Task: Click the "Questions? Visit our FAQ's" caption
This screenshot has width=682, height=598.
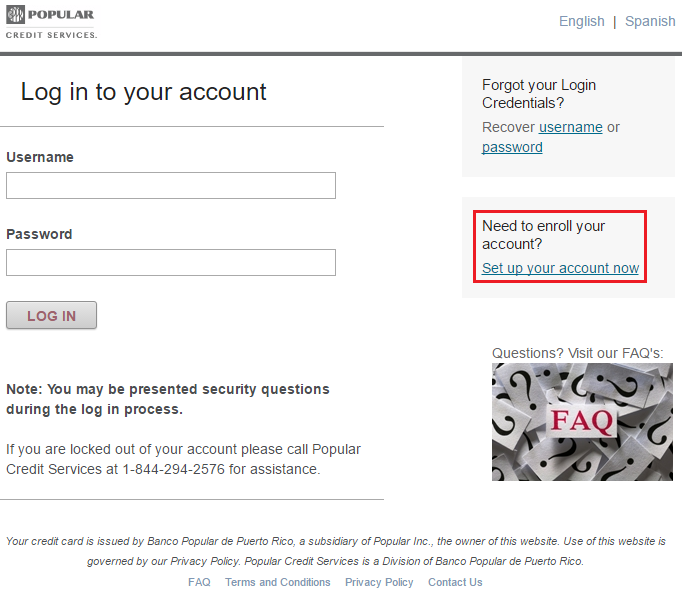Action: tap(577, 353)
